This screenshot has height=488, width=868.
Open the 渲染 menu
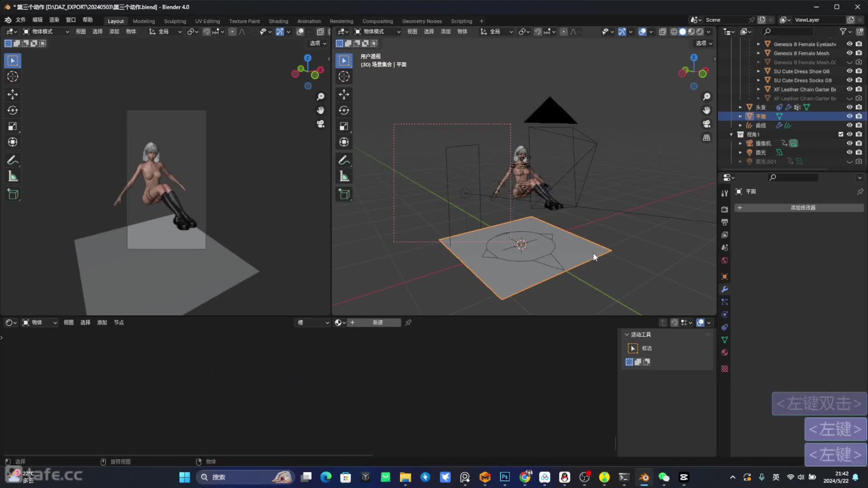click(x=54, y=20)
